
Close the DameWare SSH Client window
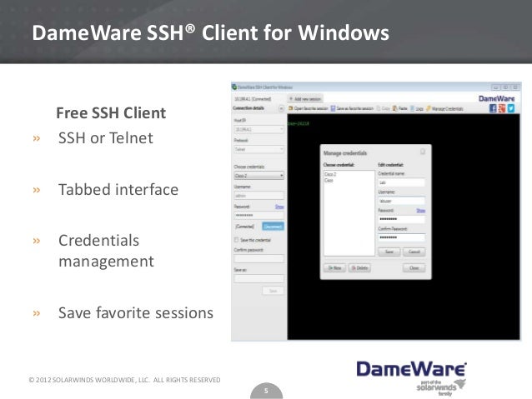(x=515, y=87)
